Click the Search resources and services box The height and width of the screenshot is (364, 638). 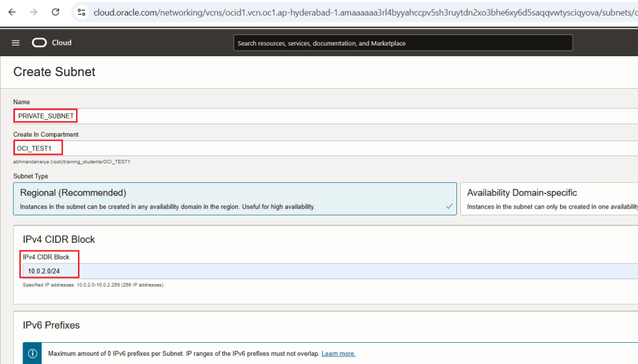click(x=403, y=43)
